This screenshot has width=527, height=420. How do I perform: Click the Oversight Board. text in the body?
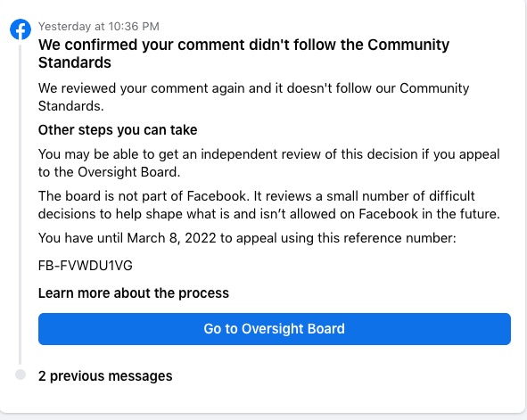point(129,172)
